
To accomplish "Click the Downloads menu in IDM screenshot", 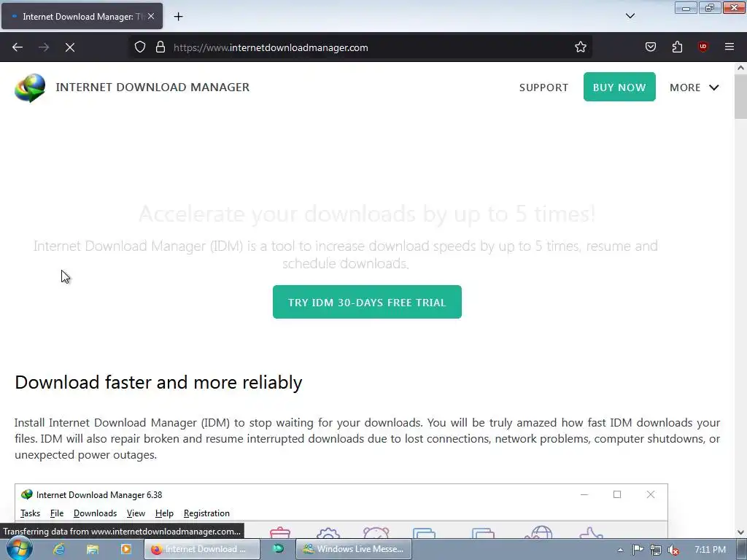I will [x=96, y=513].
